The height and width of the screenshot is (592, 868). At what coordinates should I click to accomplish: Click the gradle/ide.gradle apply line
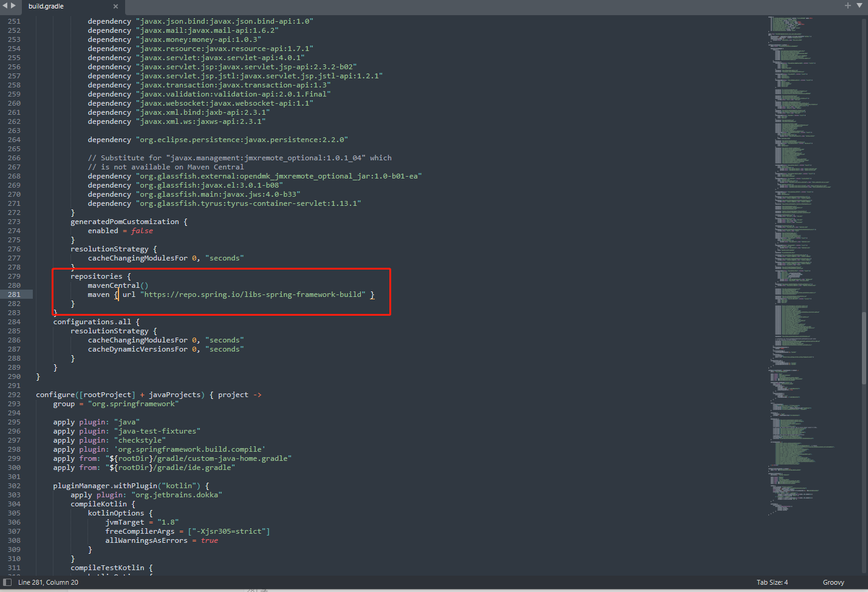144,468
